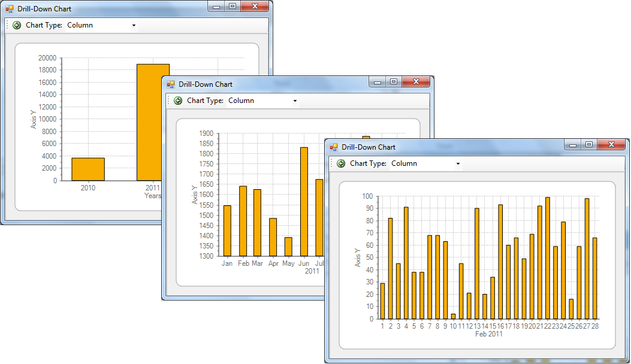This screenshot has height=364, width=631.
Task: Click toolbar grip handle in Feb 2011 window
Action: (x=331, y=163)
